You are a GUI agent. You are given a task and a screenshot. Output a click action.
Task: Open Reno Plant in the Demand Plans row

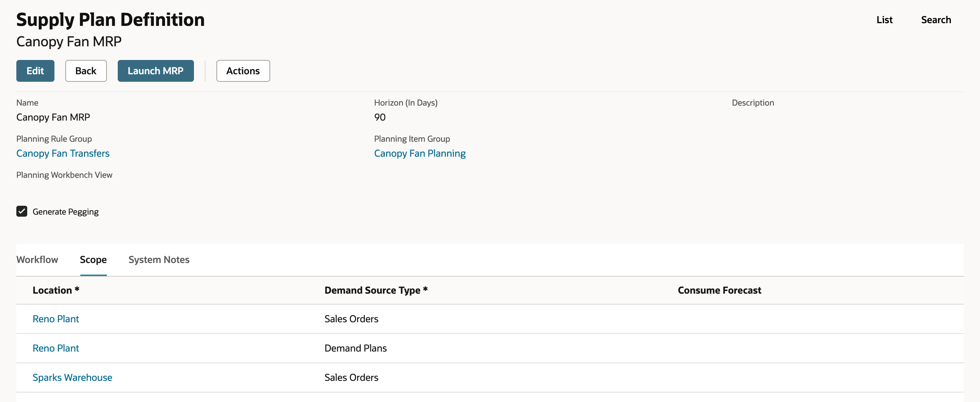pos(55,348)
